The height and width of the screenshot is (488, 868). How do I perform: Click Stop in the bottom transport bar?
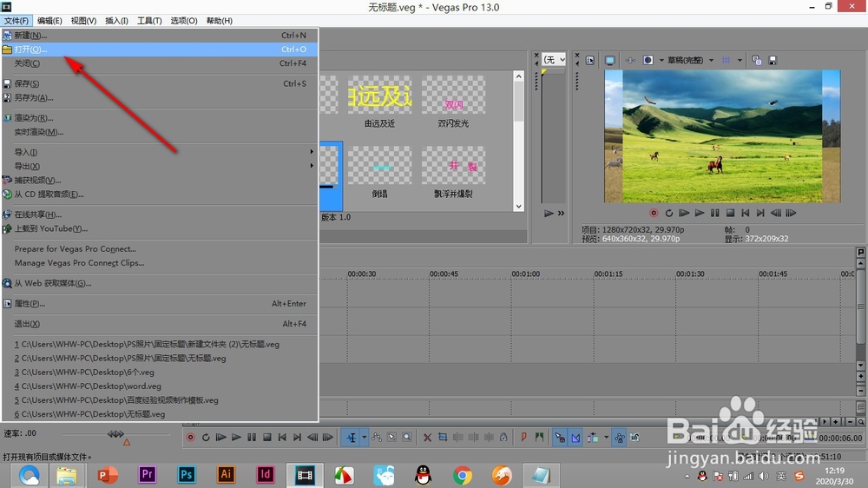pos(266,438)
